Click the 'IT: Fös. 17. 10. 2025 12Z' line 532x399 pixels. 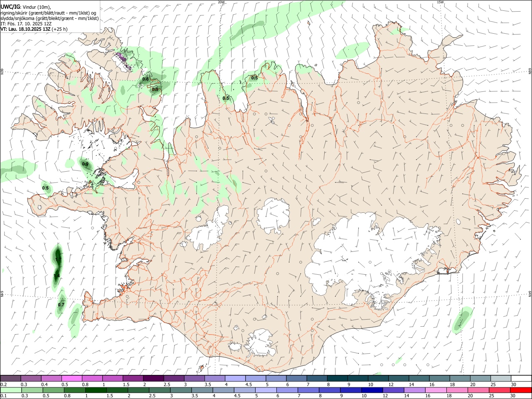pos(26,24)
